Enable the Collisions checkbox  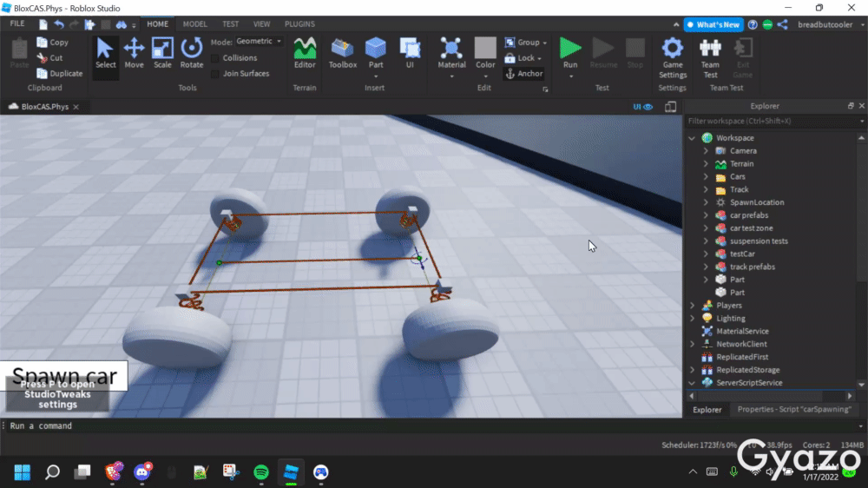215,58
